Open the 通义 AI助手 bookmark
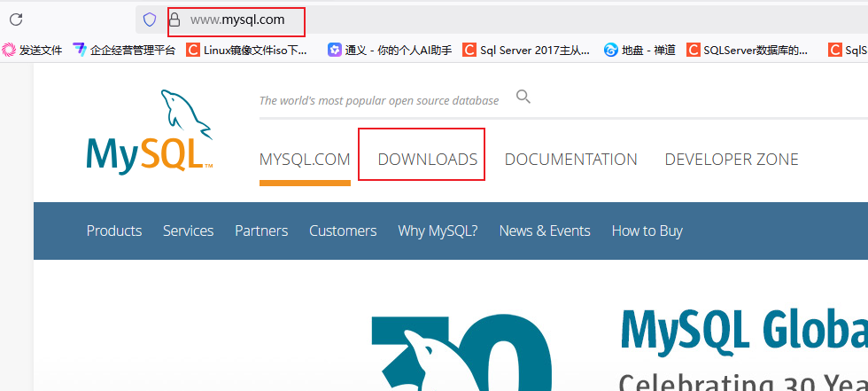This screenshot has height=391, width=868. (390, 51)
